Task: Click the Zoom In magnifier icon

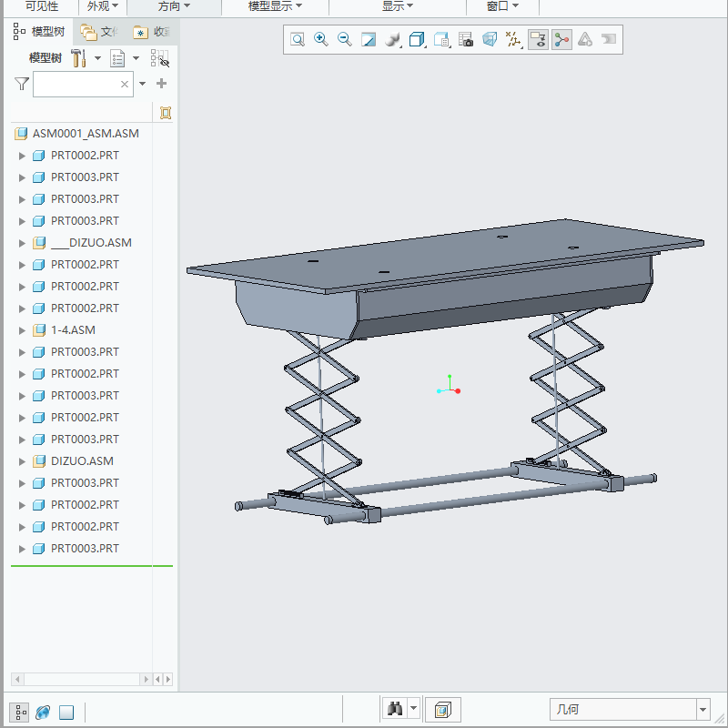Action: point(321,39)
